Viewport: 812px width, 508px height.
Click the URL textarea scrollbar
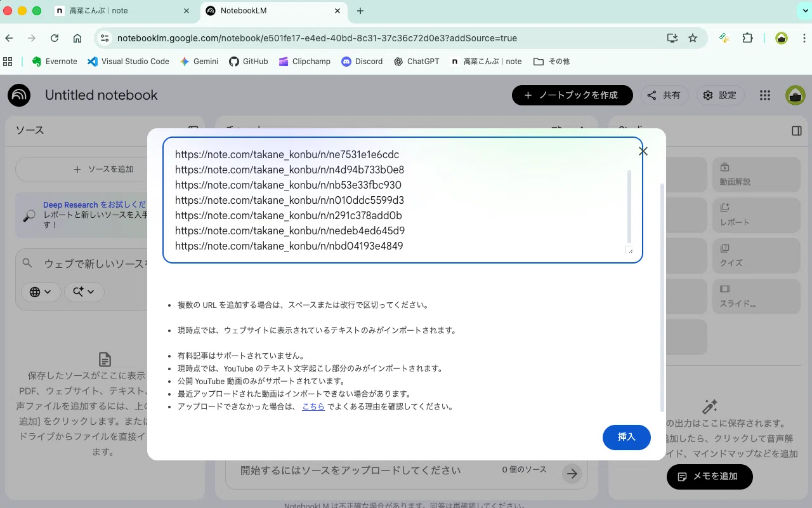[x=629, y=206]
